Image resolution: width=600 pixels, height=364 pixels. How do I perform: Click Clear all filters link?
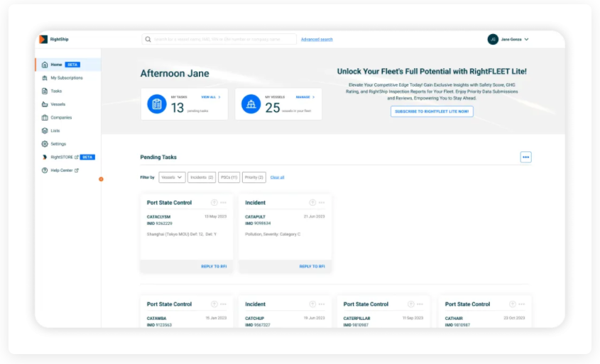(x=278, y=177)
